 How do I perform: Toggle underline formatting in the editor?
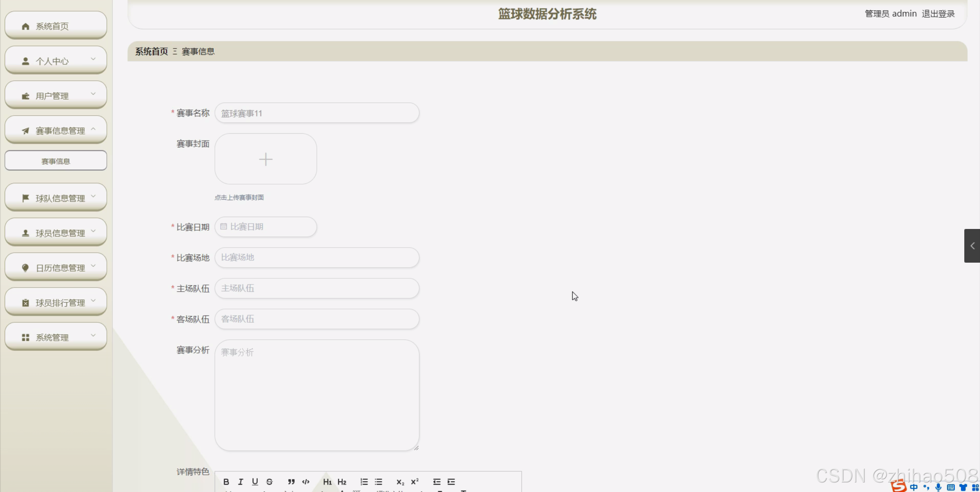tap(255, 482)
